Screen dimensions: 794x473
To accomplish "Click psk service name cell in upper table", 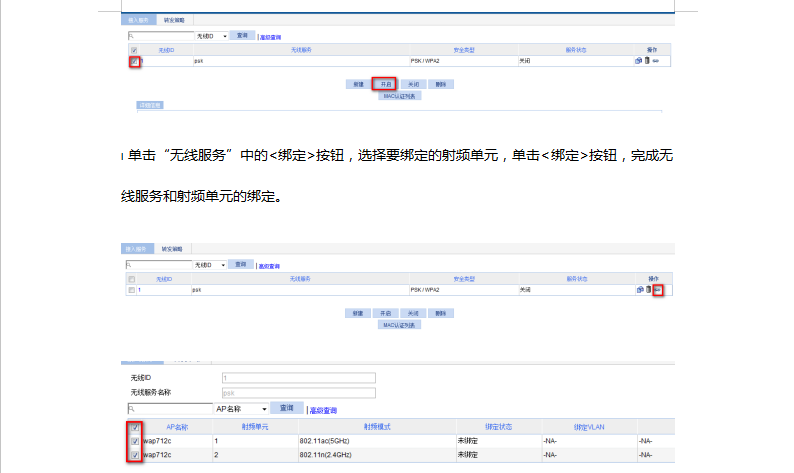I will pyautogui.click(x=198, y=61).
